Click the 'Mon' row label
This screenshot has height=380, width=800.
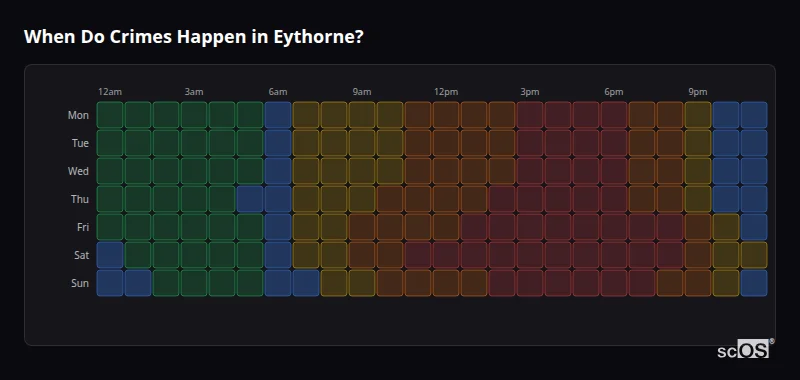pyautogui.click(x=78, y=115)
